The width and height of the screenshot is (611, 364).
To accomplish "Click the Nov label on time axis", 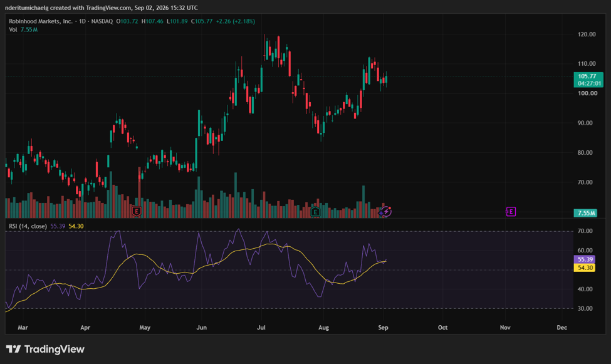I will (x=505, y=328).
